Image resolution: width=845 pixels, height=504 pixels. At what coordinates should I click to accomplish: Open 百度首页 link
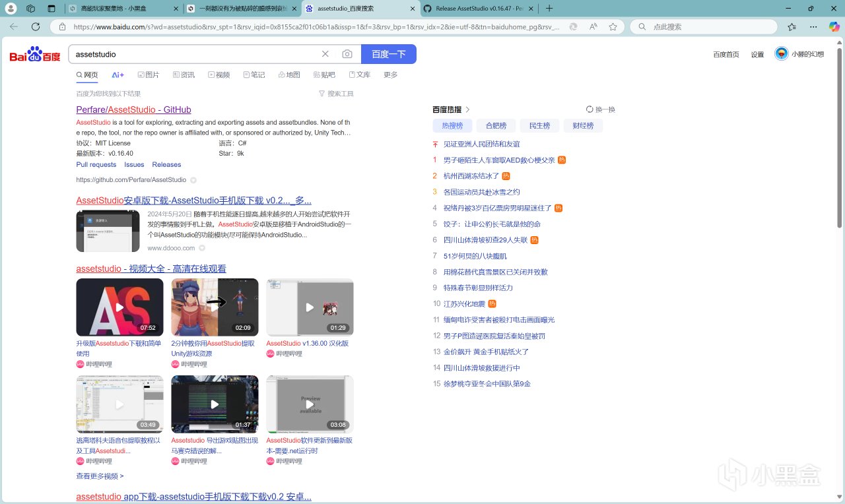726,55
